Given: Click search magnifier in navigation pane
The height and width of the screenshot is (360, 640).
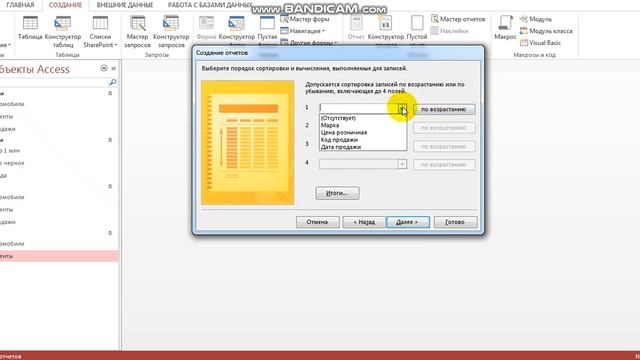Looking at the screenshot, I should (112, 82).
